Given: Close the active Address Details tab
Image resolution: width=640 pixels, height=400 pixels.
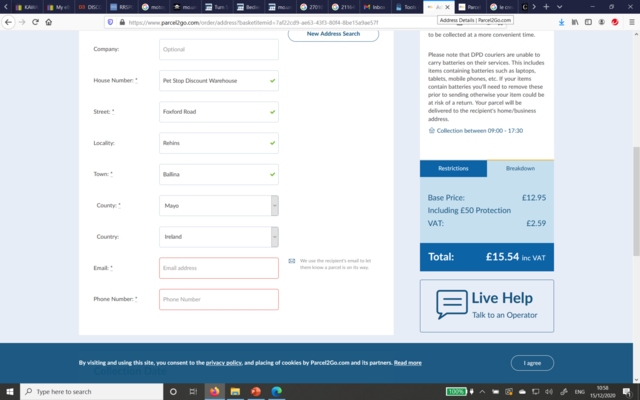Looking at the screenshot, I should point(447,7).
